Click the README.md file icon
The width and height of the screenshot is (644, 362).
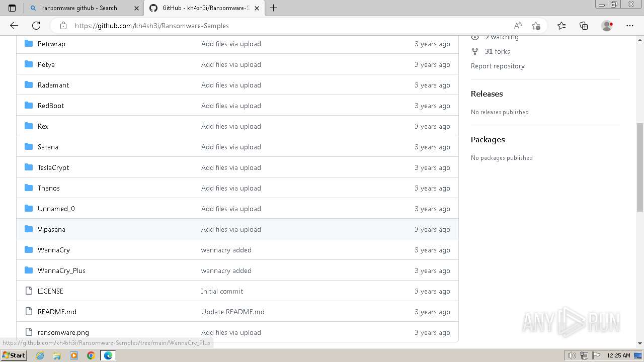[x=29, y=312]
